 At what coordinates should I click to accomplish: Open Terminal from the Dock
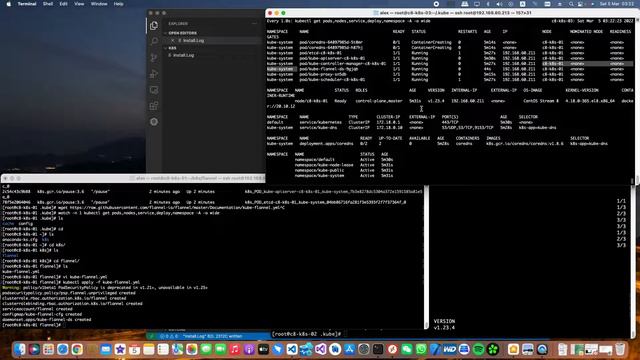coord(378,349)
